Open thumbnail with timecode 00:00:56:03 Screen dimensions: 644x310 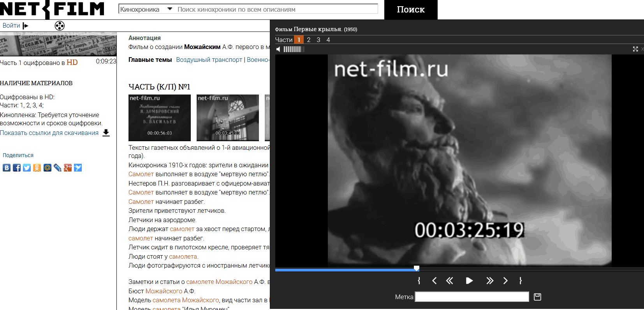tap(160, 117)
